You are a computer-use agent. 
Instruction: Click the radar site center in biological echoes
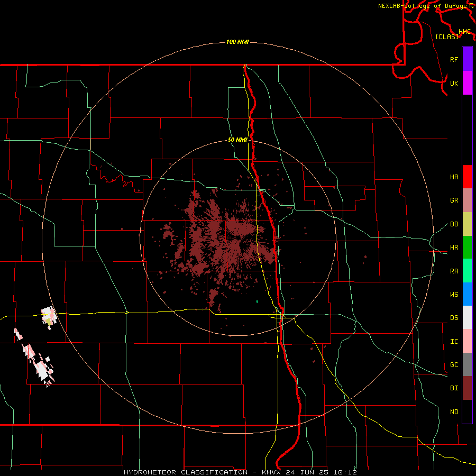[239, 237]
